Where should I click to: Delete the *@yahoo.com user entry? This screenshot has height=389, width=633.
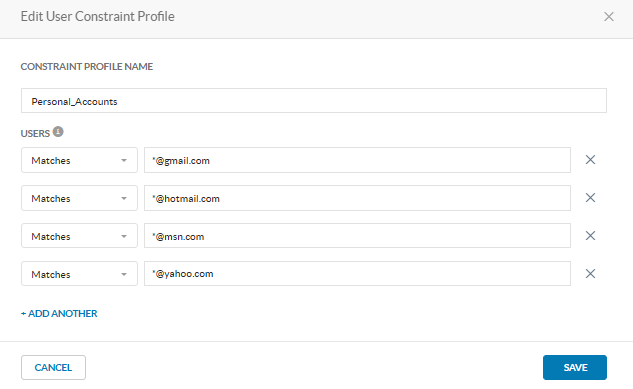coord(590,274)
